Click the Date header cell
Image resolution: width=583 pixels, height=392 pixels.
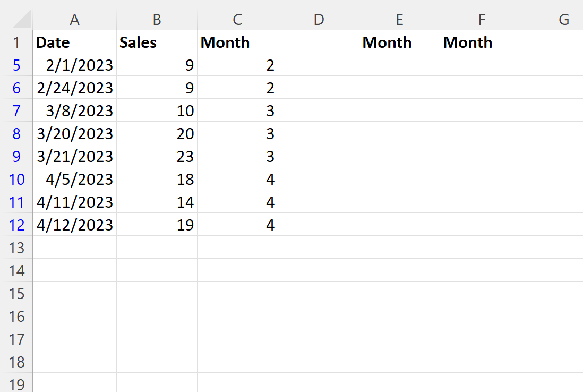pos(74,42)
